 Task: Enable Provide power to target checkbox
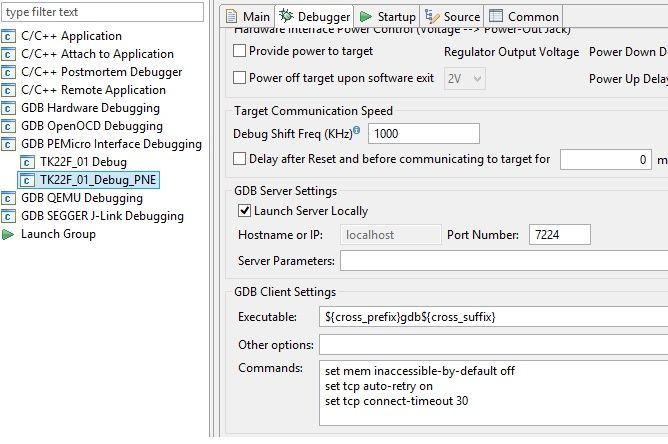[239, 51]
